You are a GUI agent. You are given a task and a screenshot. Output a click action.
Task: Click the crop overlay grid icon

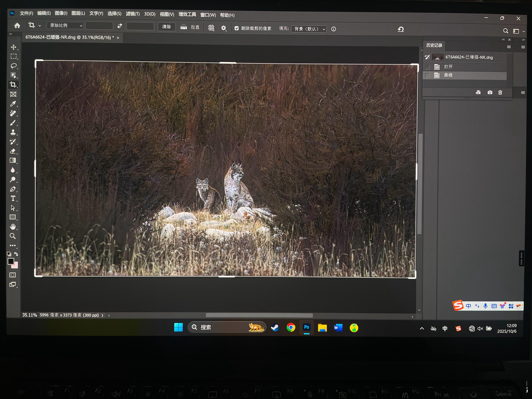pos(211,28)
